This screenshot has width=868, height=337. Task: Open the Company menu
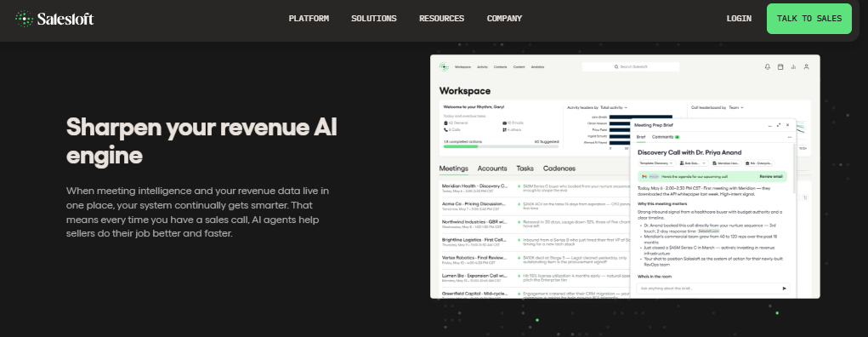tap(504, 18)
